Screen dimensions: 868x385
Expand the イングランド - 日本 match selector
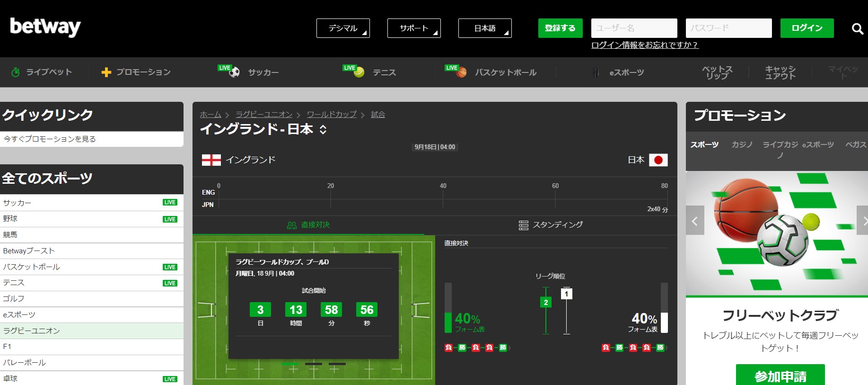(323, 129)
